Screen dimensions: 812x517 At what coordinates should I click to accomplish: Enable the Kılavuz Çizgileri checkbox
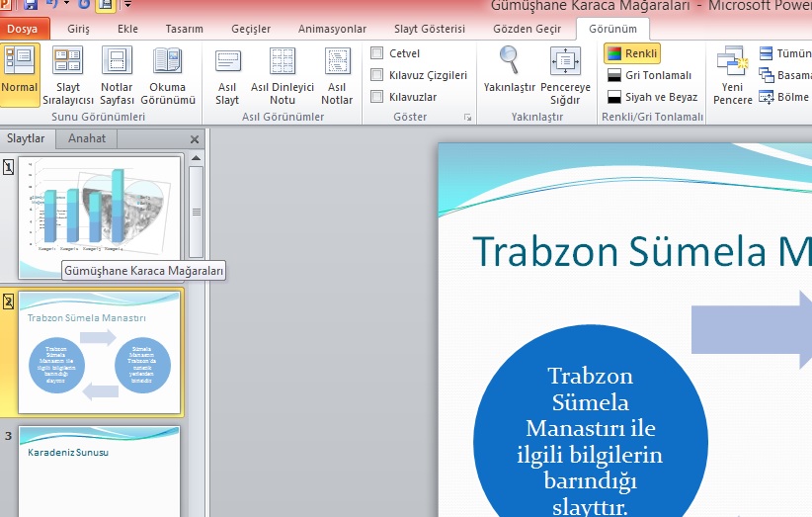tap(377, 74)
